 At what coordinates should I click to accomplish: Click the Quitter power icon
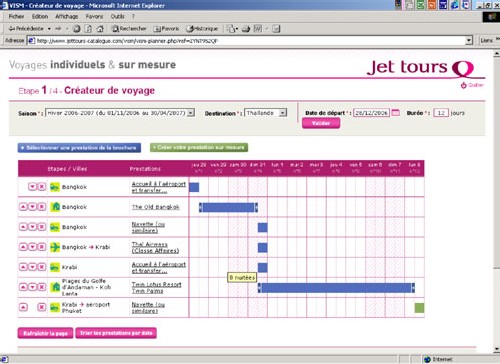tap(463, 85)
